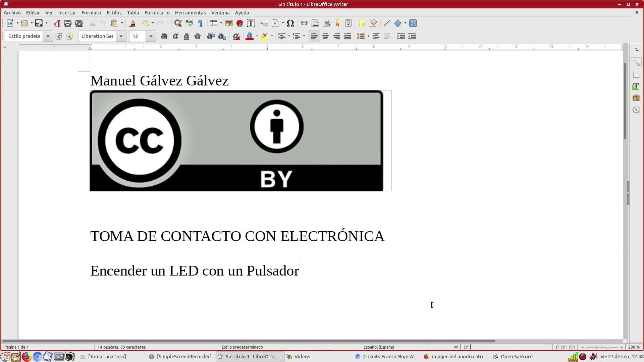Expand the paragraph style dropdown

48,36
